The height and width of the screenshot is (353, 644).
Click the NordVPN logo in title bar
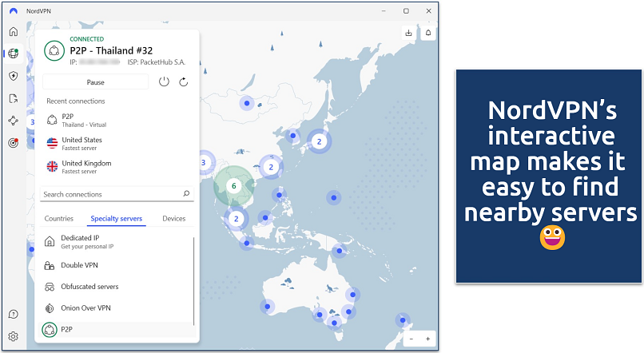pos(14,11)
